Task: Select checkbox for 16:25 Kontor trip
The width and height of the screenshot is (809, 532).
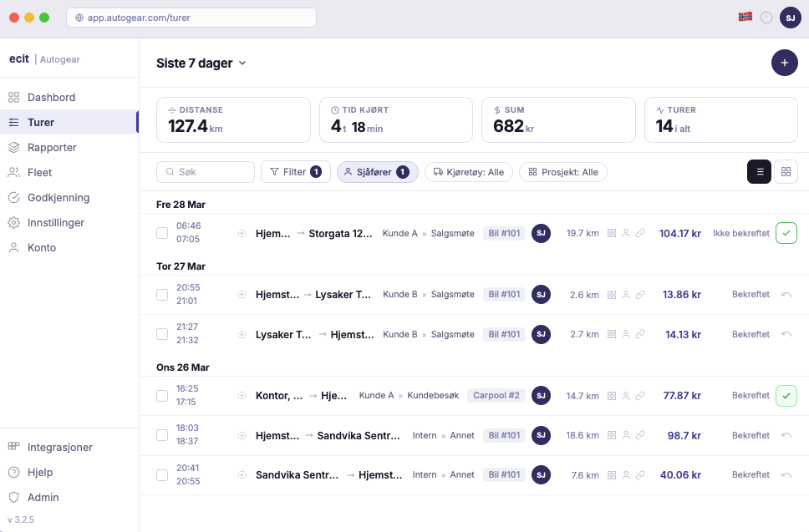Action: 163,396
